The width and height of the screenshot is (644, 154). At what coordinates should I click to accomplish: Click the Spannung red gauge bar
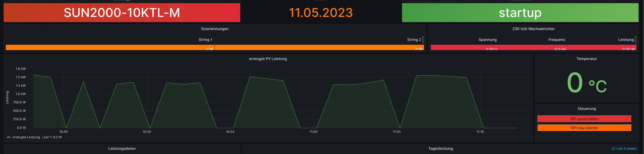[465, 47]
